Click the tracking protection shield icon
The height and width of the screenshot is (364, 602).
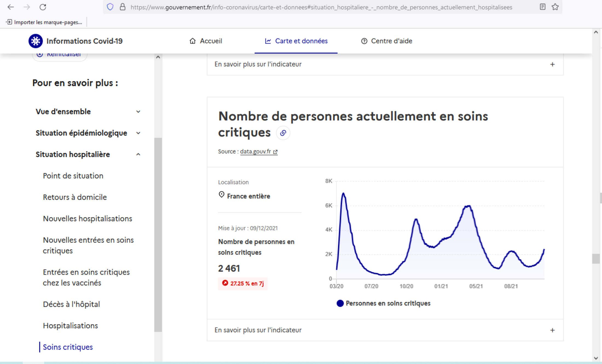110,7
